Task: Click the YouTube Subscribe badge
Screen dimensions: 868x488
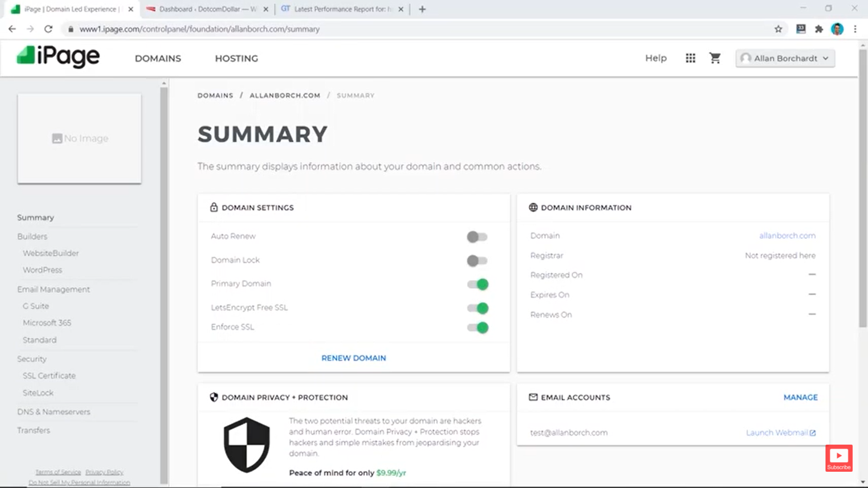Action: pyautogui.click(x=839, y=458)
